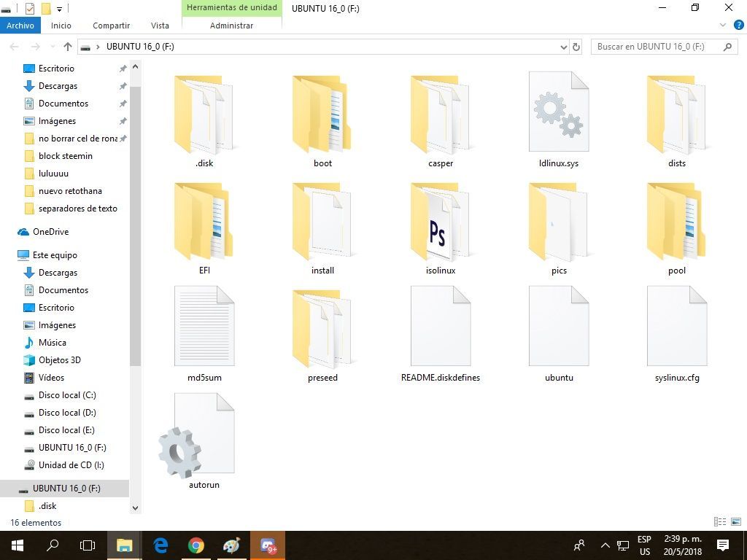Screen dimensions: 747x560
Task: Open Música under Este equipo
Action: click(x=52, y=343)
